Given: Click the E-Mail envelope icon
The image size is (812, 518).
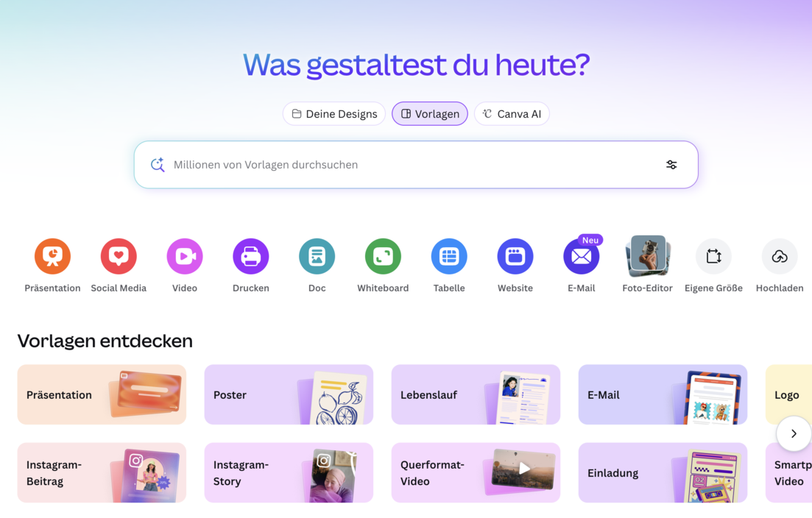Looking at the screenshot, I should click(581, 257).
